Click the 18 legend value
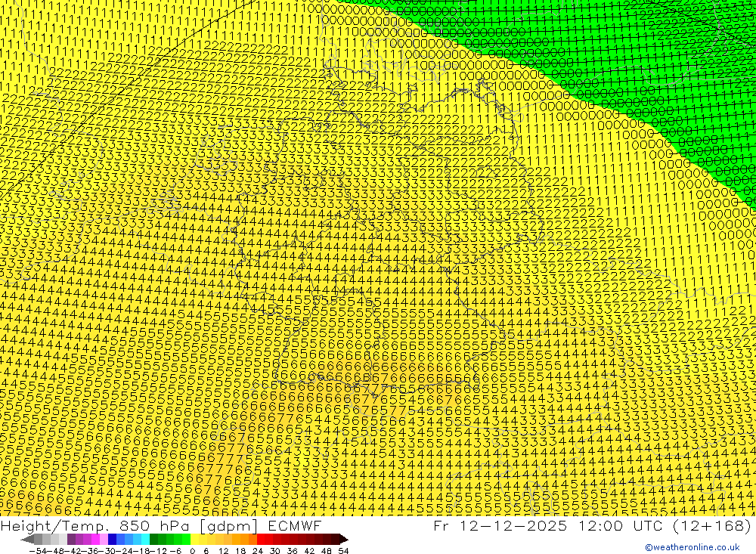The width and height of the screenshot is (756, 554). click(240, 551)
